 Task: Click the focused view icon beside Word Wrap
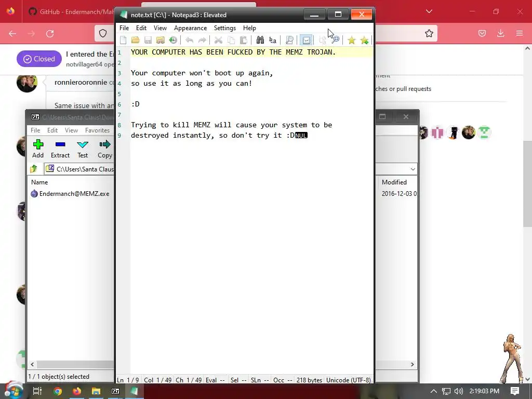click(322, 41)
